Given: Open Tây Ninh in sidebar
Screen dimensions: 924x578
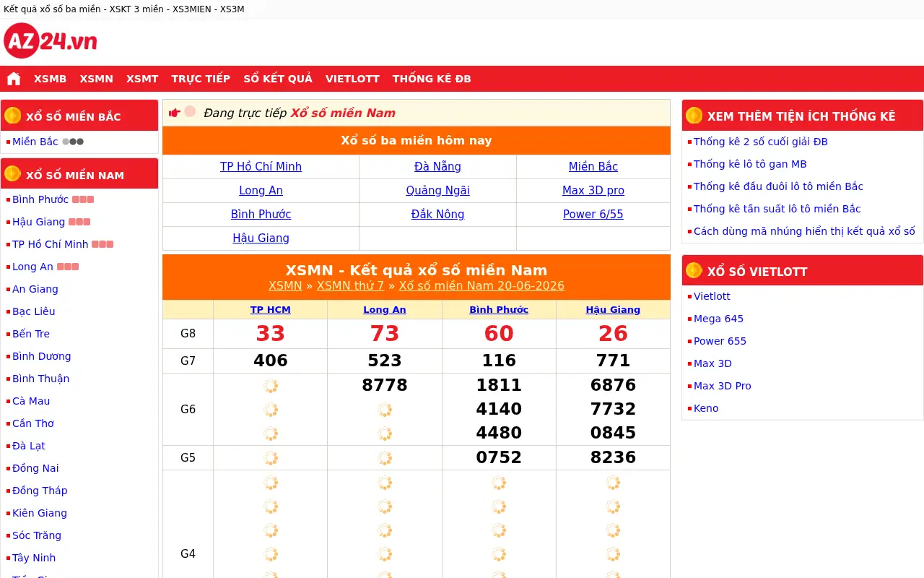Looking at the screenshot, I should pos(34,558).
